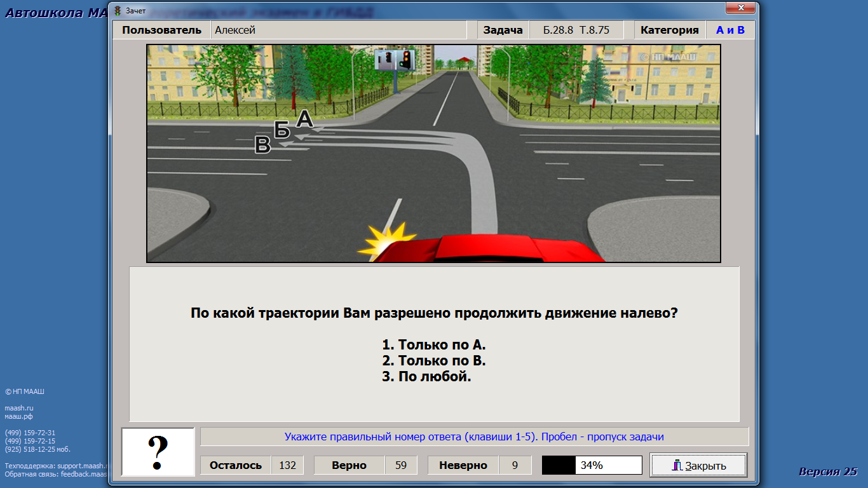Click the Закрыть button
The height and width of the screenshot is (488, 868).
point(698,465)
